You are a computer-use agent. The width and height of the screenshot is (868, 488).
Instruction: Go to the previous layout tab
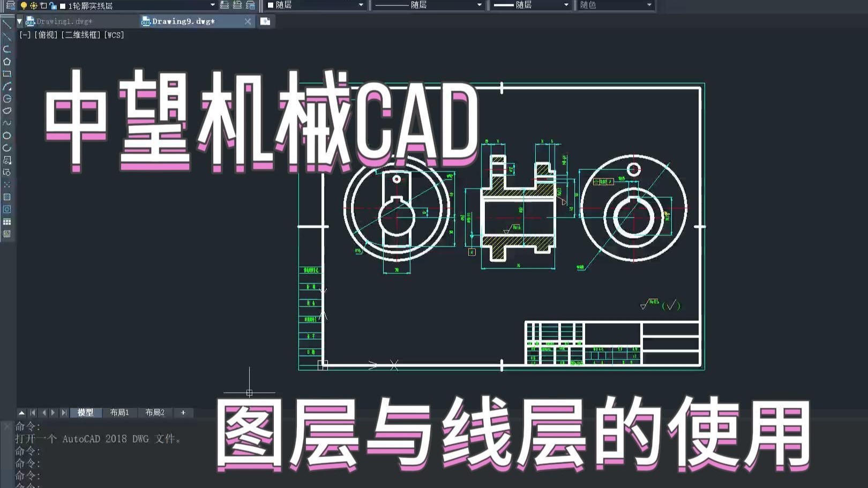click(44, 412)
